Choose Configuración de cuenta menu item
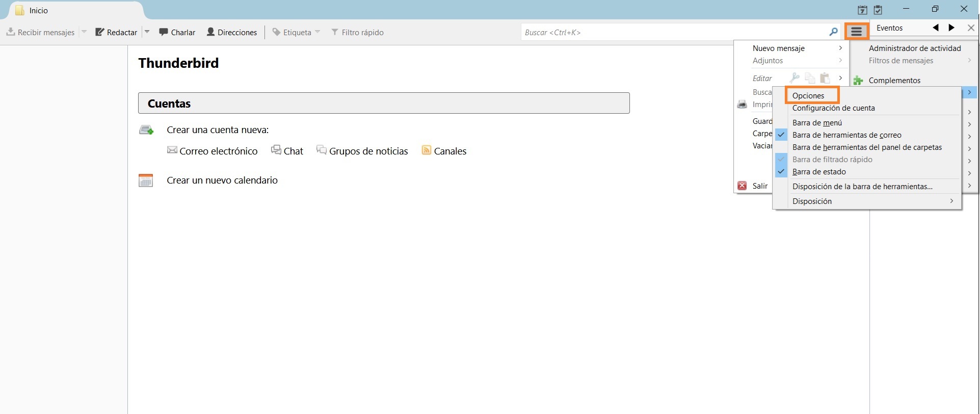This screenshot has width=980, height=414. [833, 108]
